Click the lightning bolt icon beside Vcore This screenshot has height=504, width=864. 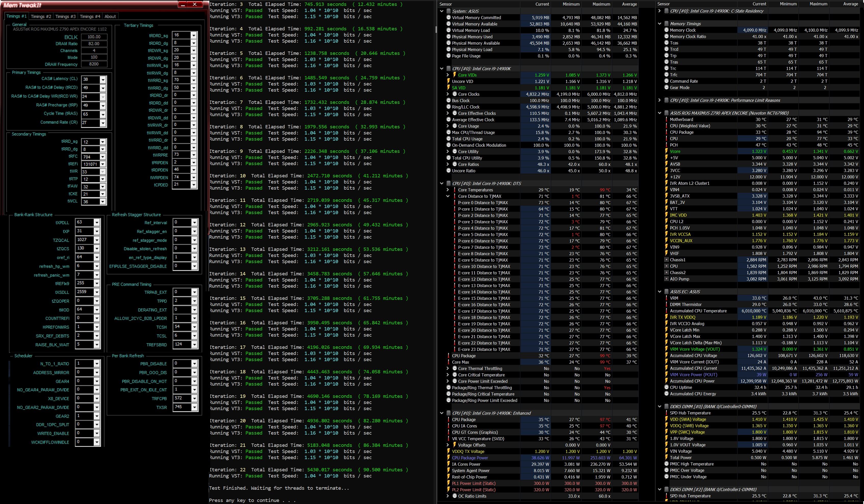666,151
